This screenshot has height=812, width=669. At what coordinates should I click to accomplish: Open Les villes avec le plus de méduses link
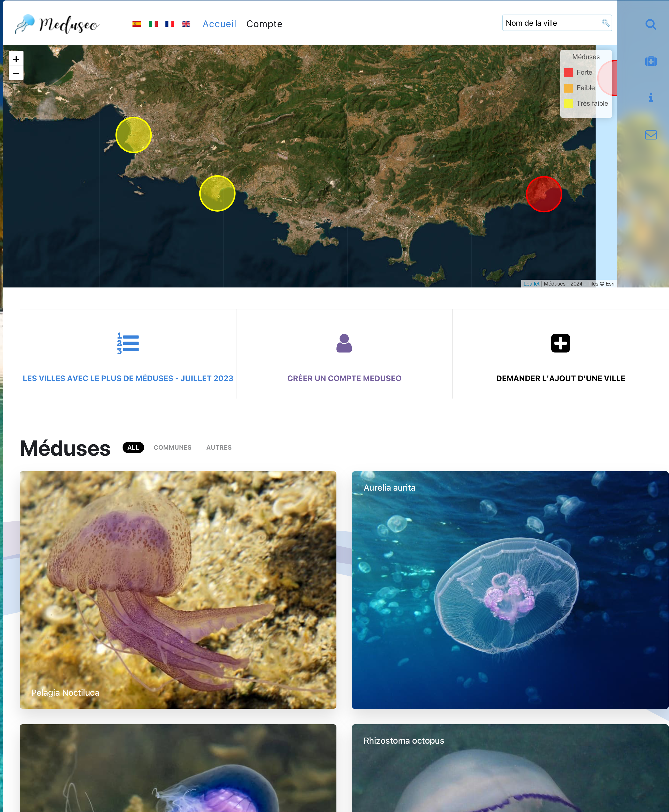tap(128, 378)
